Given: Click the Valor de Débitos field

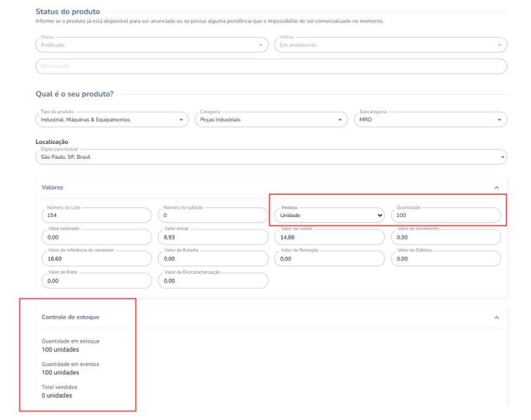Looking at the screenshot, I should pos(446,258).
